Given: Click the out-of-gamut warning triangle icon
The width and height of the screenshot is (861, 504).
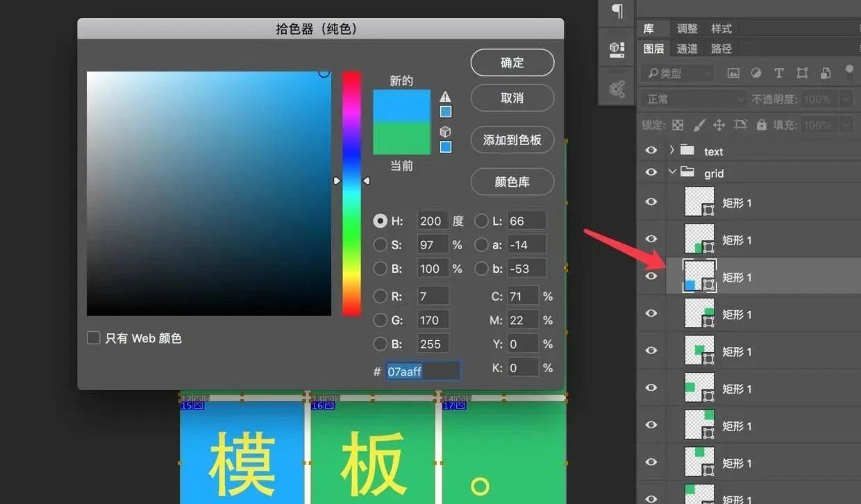Looking at the screenshot, I should (445, 96).
